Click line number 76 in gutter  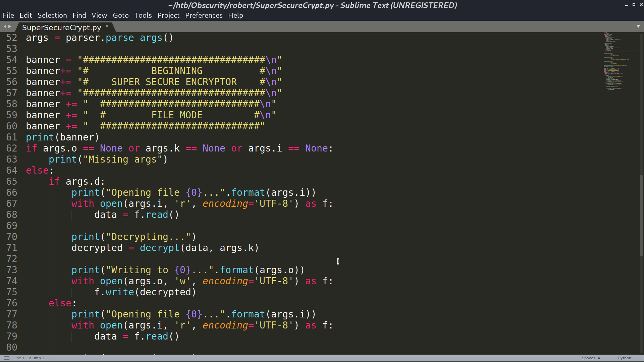coord(12,303)
